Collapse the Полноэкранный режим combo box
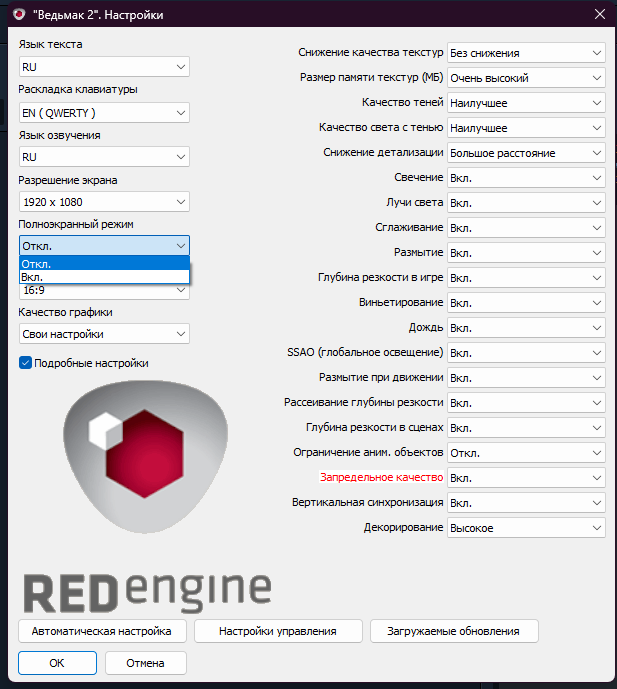617x689 pixels. (x=104, y=246)
